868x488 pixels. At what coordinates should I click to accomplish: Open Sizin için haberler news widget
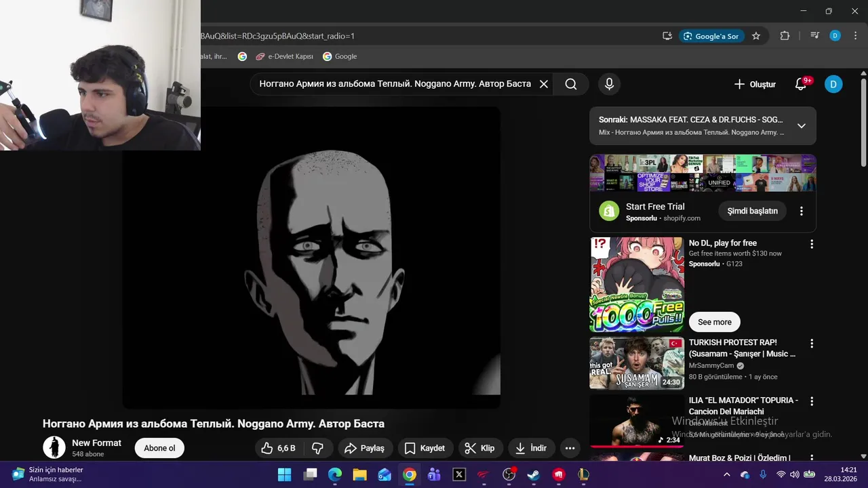click(x=47, y=474)
